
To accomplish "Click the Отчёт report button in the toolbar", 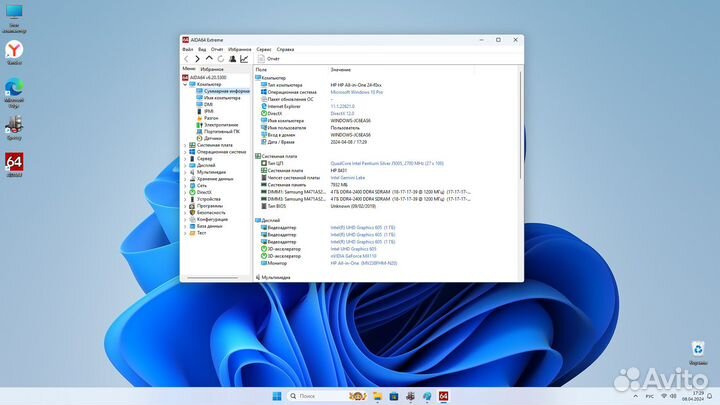I will click(x=269, y=59).
